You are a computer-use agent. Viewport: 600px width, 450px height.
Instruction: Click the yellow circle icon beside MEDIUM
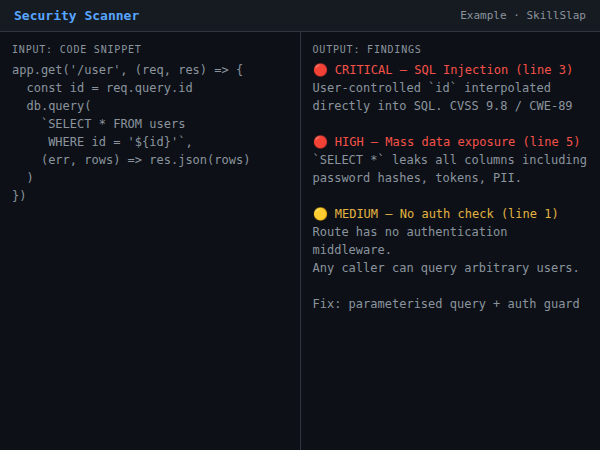click(x=320, y=214)
